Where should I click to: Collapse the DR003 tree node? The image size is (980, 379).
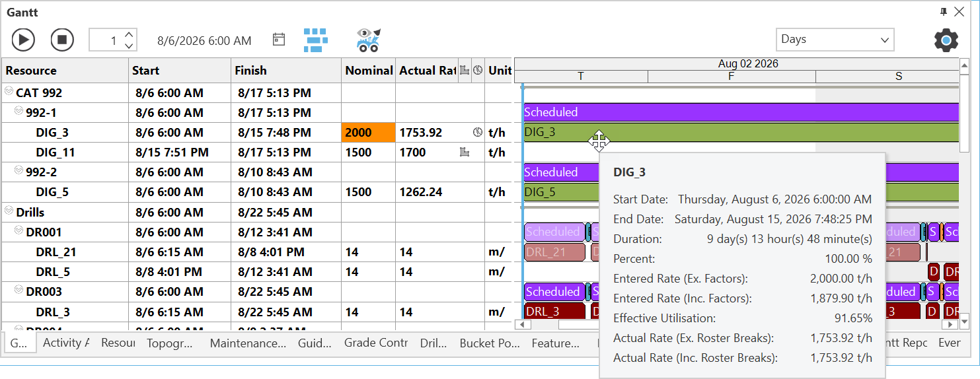pyautogui.click(x=19, y=291)
